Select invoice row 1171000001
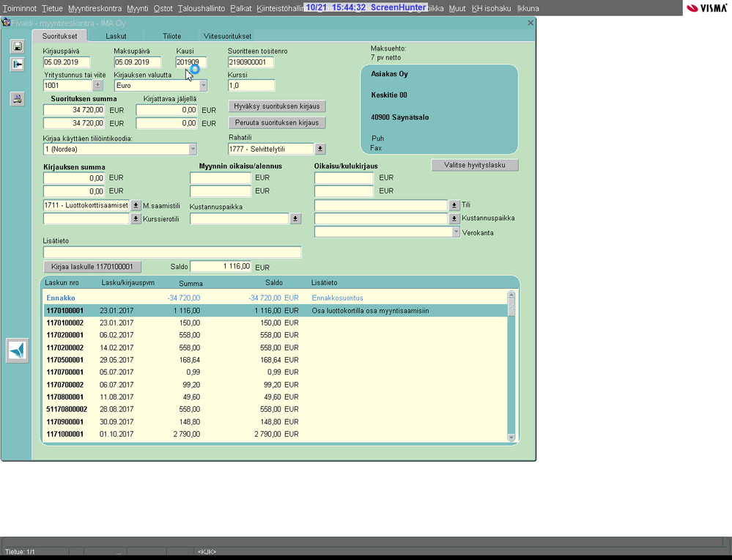732x560 pixels. click(x=276, y=434)
